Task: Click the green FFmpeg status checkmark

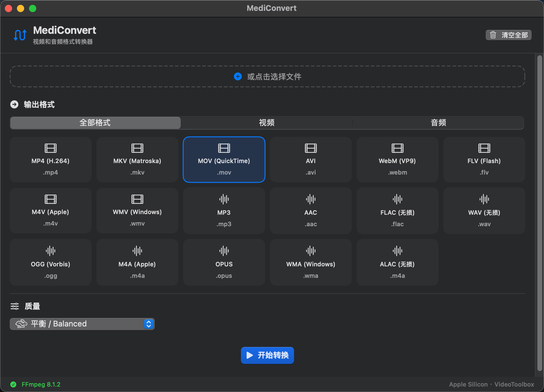Action: coord(13,384)
